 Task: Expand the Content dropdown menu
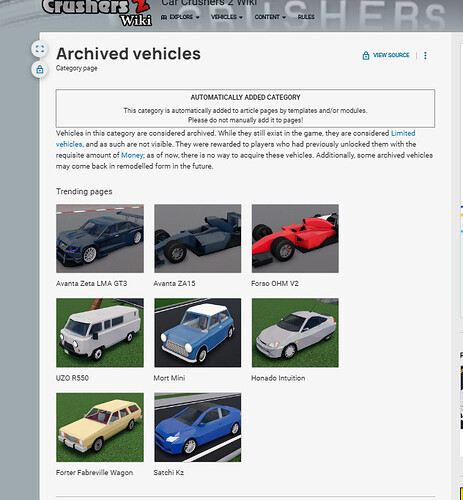click(270, 17)
